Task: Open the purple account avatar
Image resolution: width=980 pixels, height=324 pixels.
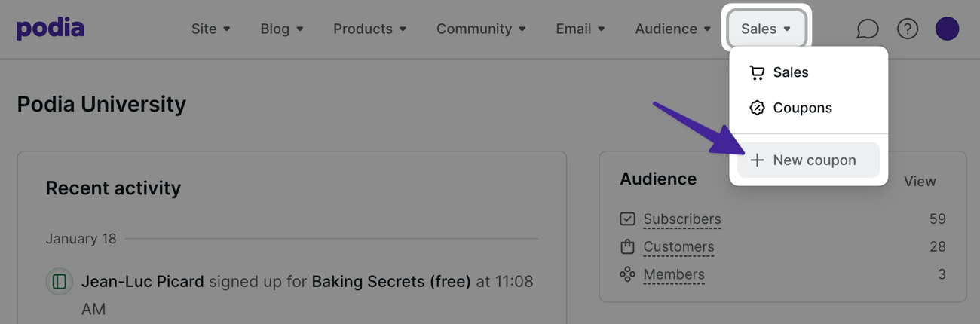Action: (x=947, y=29)
